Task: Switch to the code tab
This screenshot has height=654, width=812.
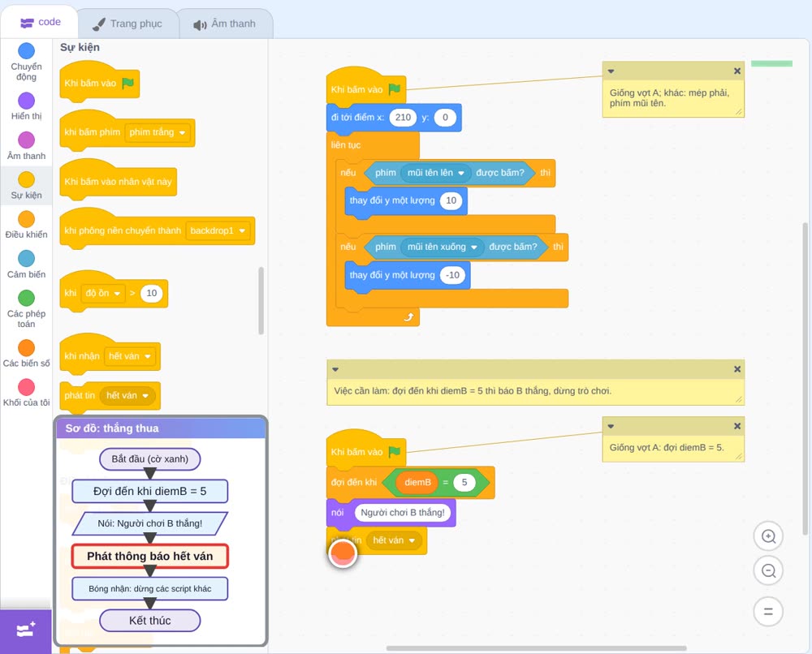Action: coord(40,22)
